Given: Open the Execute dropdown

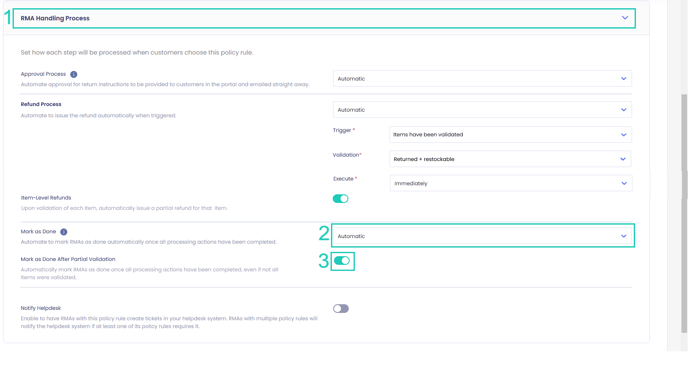Looking at the screenshot, I should (x=511, y=183).
